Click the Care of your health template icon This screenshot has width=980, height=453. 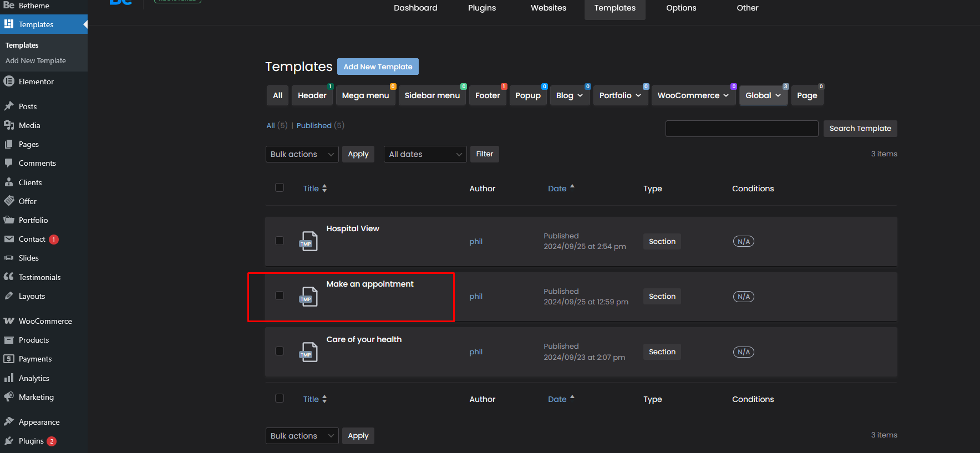308,352
